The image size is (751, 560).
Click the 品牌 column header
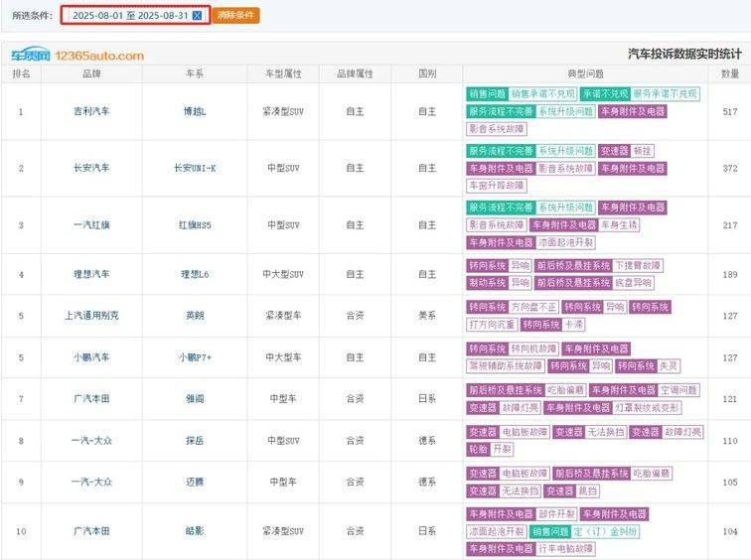[91, 73]
